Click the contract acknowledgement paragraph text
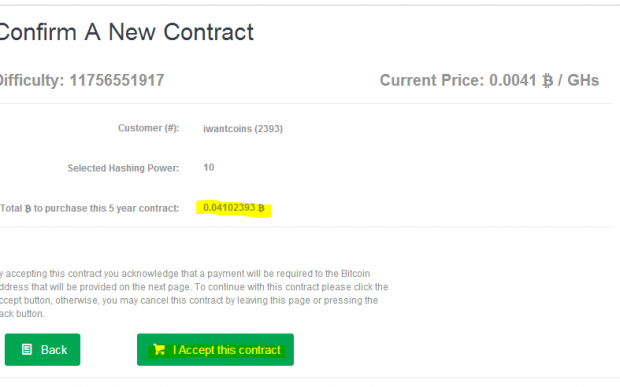The width and height of the screenshot is (620, 387). click(x=194, y=294)
